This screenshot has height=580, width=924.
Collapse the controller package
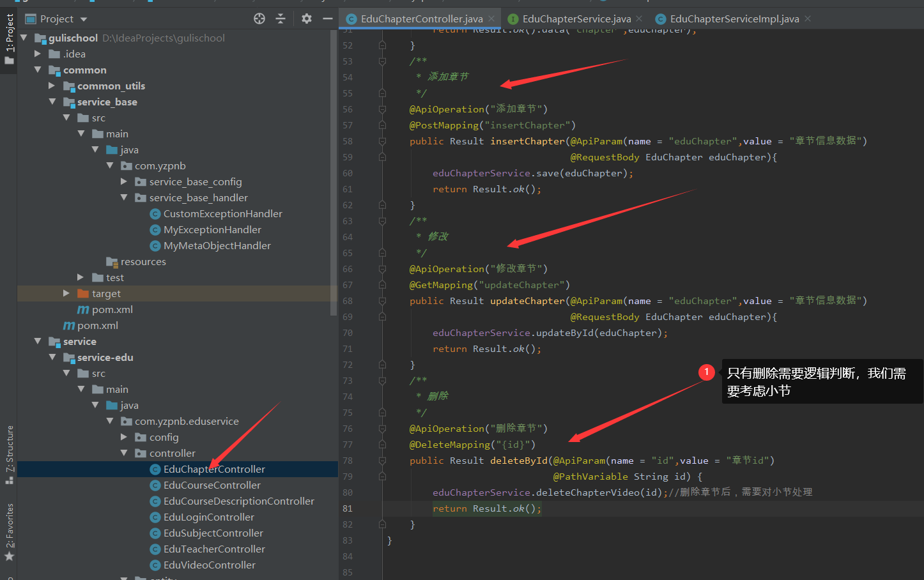[x=124, y=453]
